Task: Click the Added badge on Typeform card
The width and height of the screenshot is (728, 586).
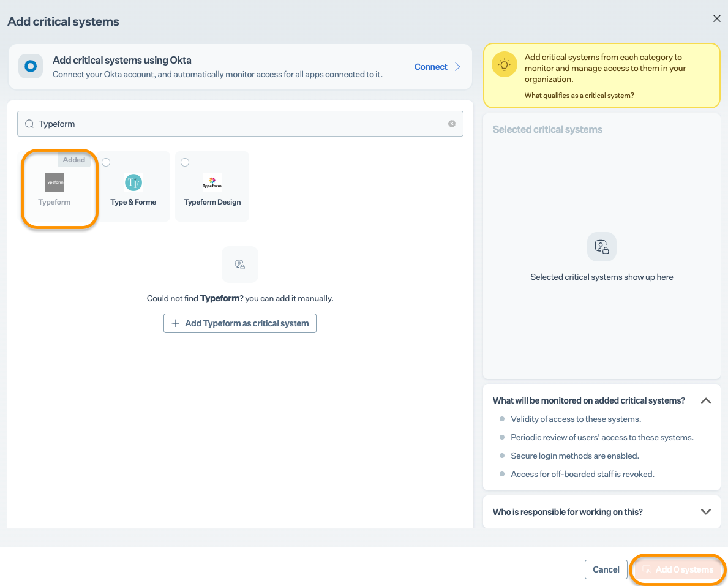Action: tap(74, 160)
